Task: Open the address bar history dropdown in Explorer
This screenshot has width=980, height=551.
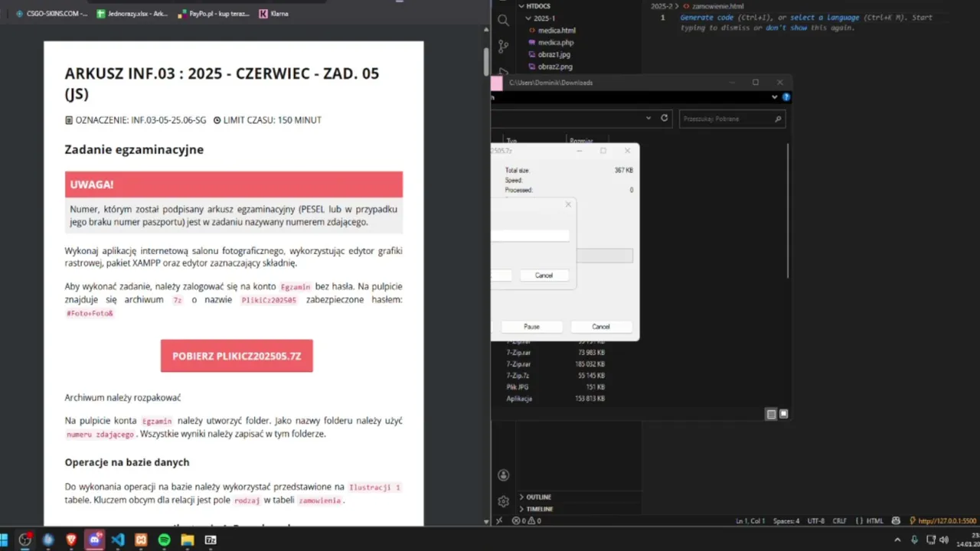Action: click(648, 119)
